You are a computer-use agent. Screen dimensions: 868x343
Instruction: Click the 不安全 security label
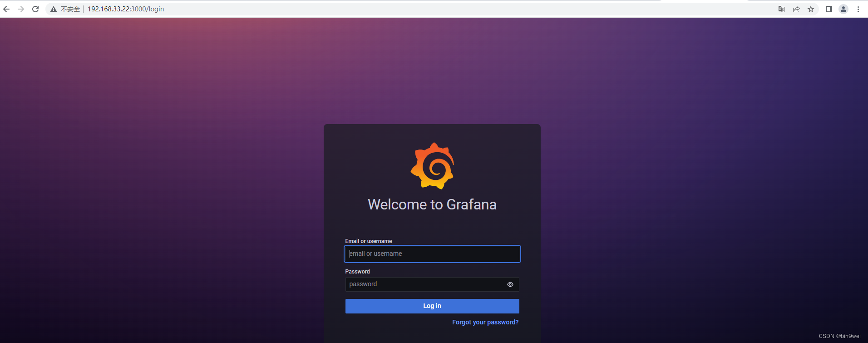pos(70,9)
